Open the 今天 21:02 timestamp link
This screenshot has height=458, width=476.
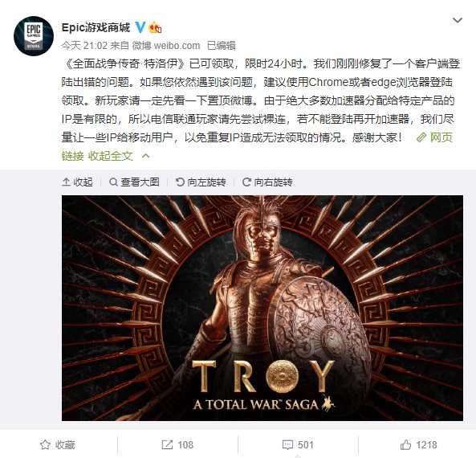pyautogui.click(x=84, y=46)
